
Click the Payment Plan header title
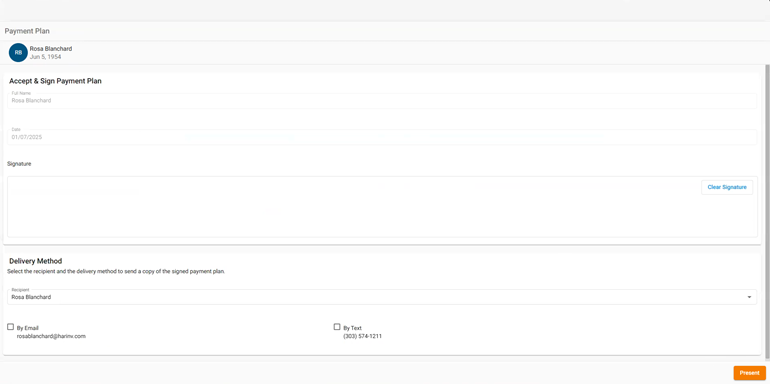click(x=27, y=31)
